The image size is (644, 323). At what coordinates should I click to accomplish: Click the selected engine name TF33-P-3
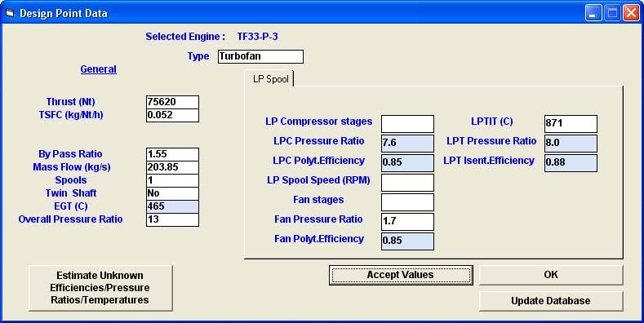(x=257, y=37)
